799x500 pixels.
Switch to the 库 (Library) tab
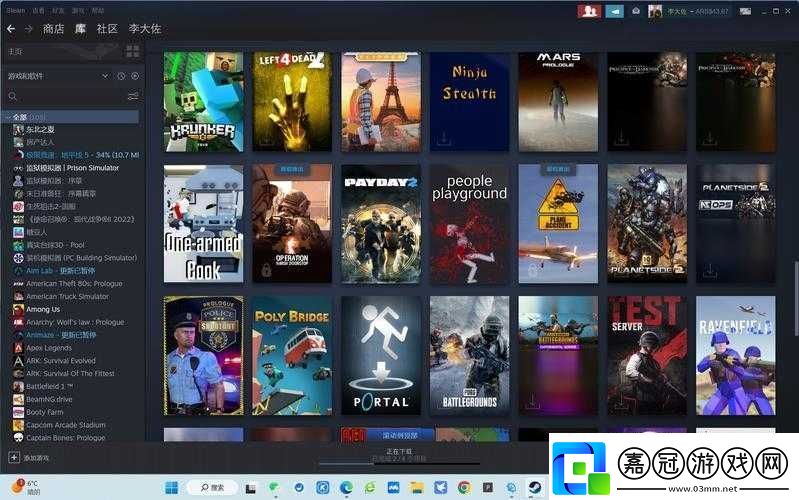click(x=81, y=29)
